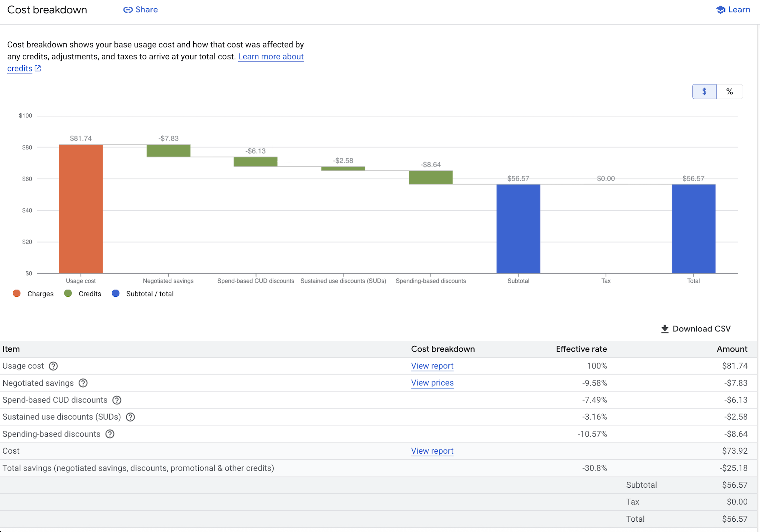Click the Download CSV download icon
This screenshot has height=532, width=760.
point(665,329)
